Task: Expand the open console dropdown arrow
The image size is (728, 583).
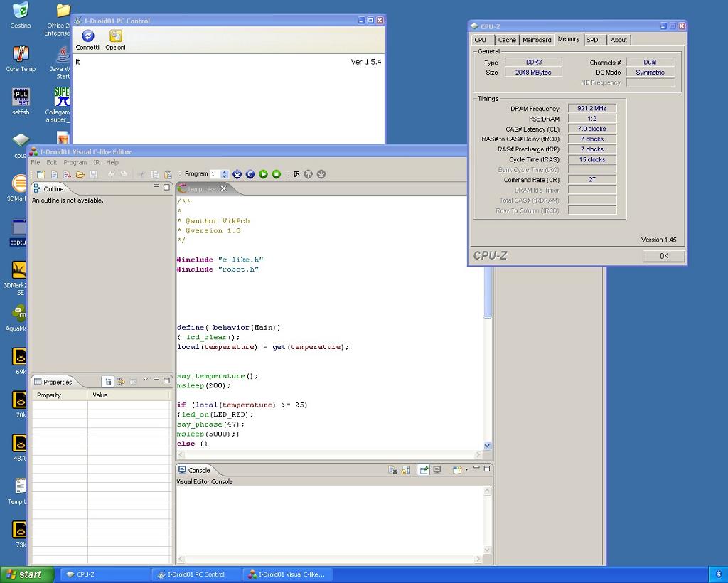Action: coord(466,470)
